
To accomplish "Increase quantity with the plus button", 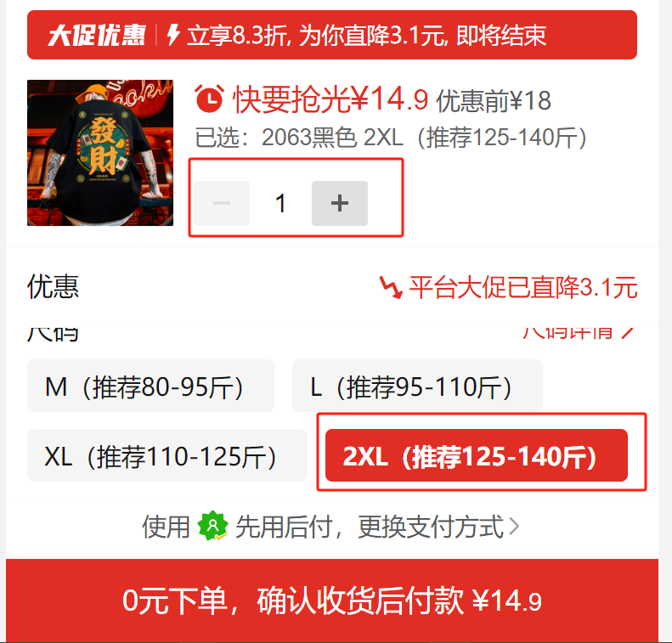I will (x=340, y=203).
